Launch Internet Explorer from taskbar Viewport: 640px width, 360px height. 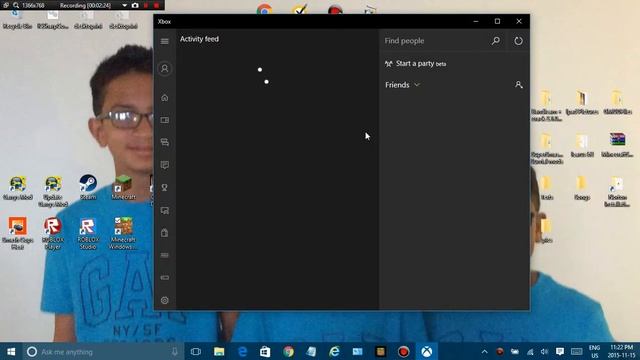point(335,351)
